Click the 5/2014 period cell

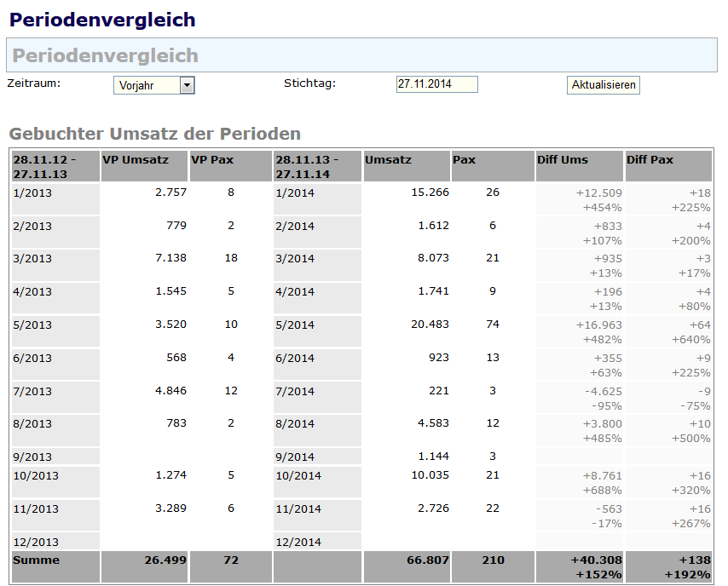(296, 325)
